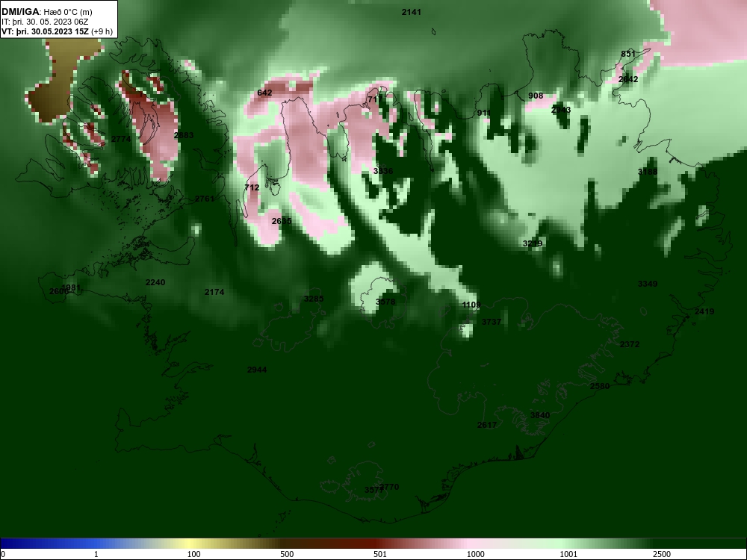Select the map value 3285
Image resolution: width=747 pixels, height=560 pixels.
pyautogui.click(x=314, y=299)
